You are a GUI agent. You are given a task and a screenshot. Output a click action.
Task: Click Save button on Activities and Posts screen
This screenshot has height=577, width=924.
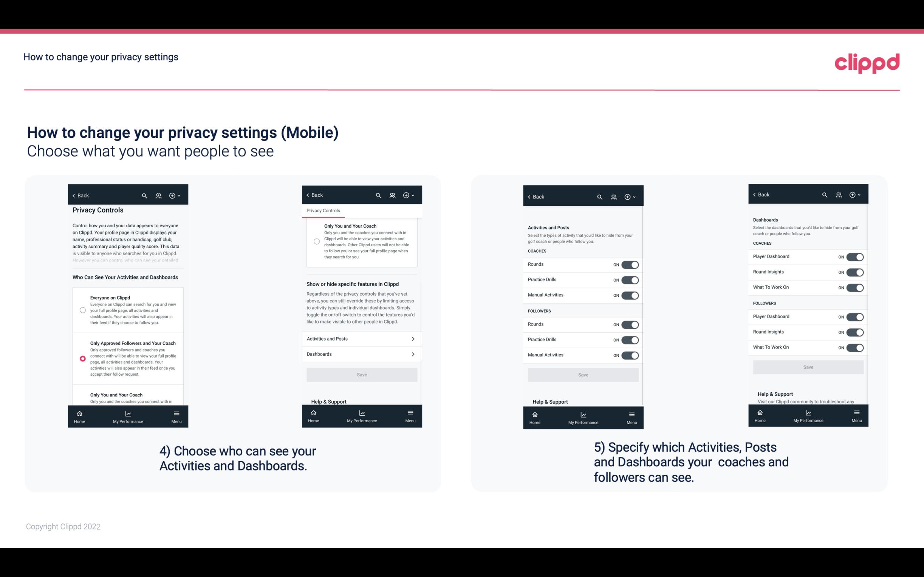[x=583, y=374]
